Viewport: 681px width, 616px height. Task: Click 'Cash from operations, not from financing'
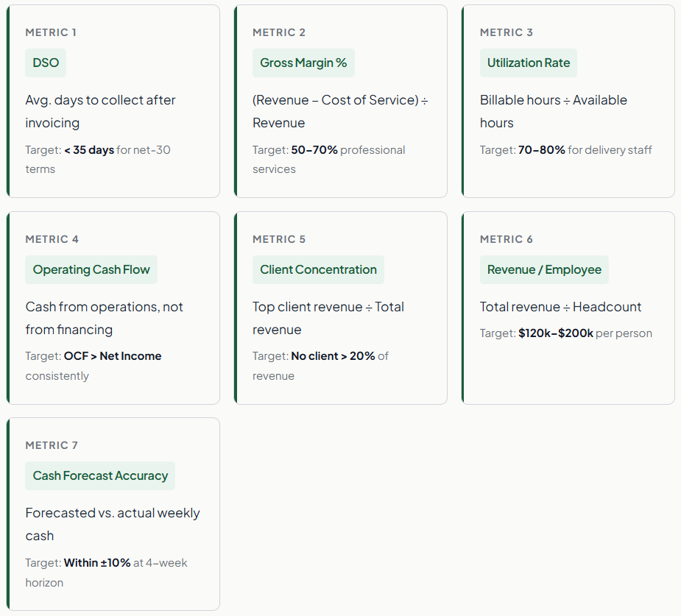click(x=105, y=318)
